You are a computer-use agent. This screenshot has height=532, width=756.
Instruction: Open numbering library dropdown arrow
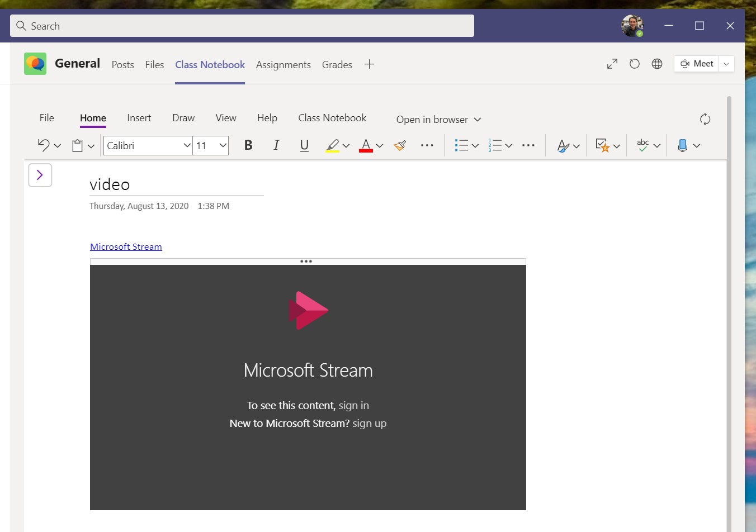tap(509, 146)
